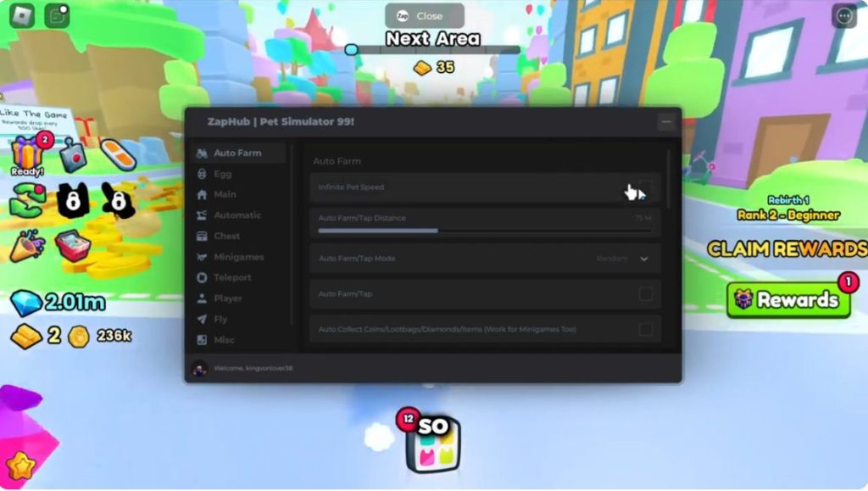
Task: Open the pet inventory backpack icon
Action: (432, 444)
